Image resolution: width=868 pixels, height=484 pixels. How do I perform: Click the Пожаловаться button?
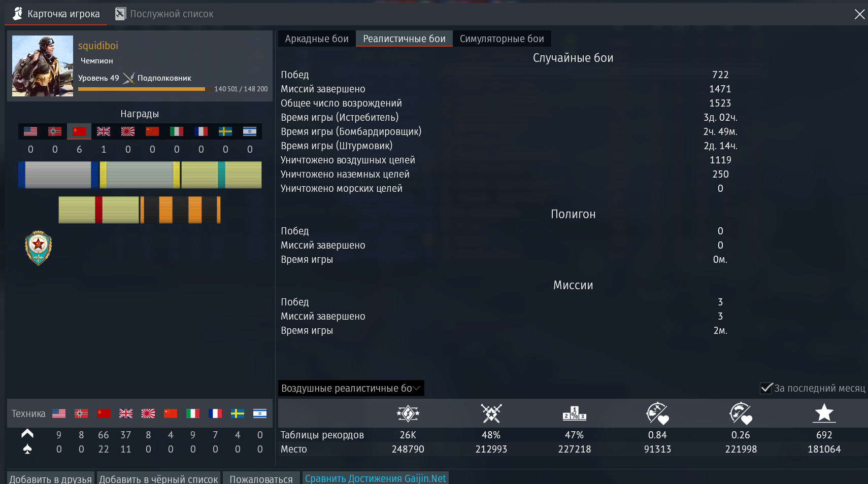(x=261, y=478)
